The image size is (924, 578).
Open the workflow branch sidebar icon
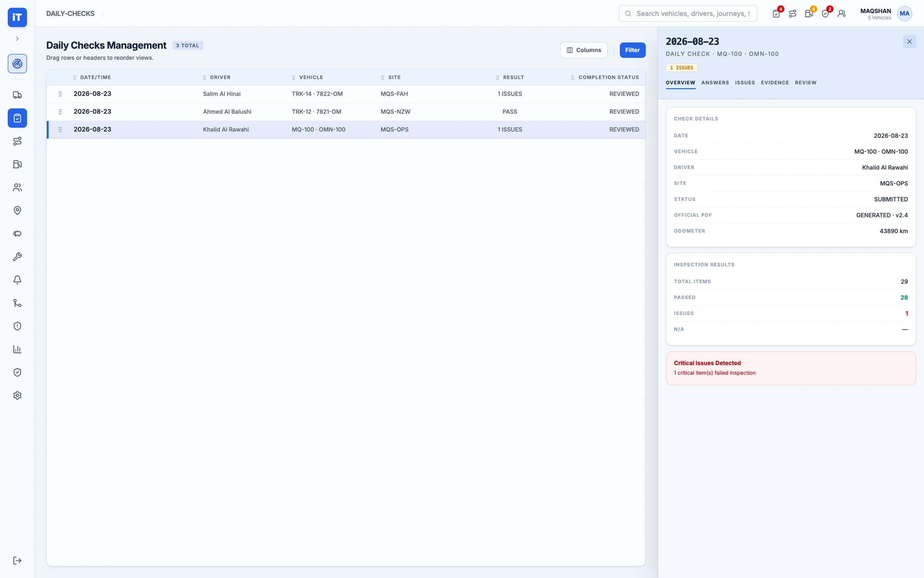17,303
